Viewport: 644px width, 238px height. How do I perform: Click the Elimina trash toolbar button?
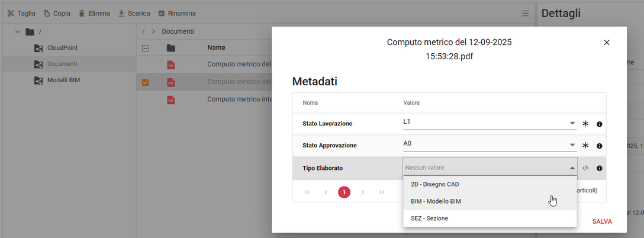pyautogui.click(x=94, y=14)
